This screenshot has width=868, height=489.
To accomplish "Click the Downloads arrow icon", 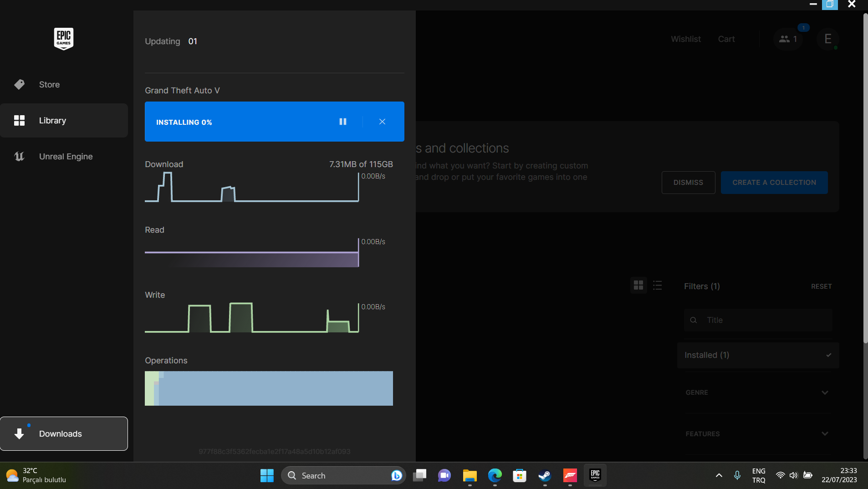I will tap(19, 434).
